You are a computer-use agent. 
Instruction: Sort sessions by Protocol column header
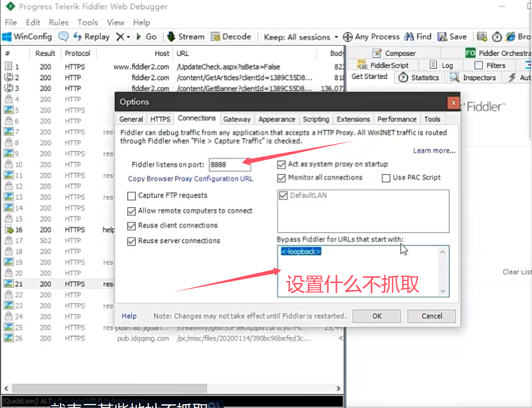click(x=77, y=53)
